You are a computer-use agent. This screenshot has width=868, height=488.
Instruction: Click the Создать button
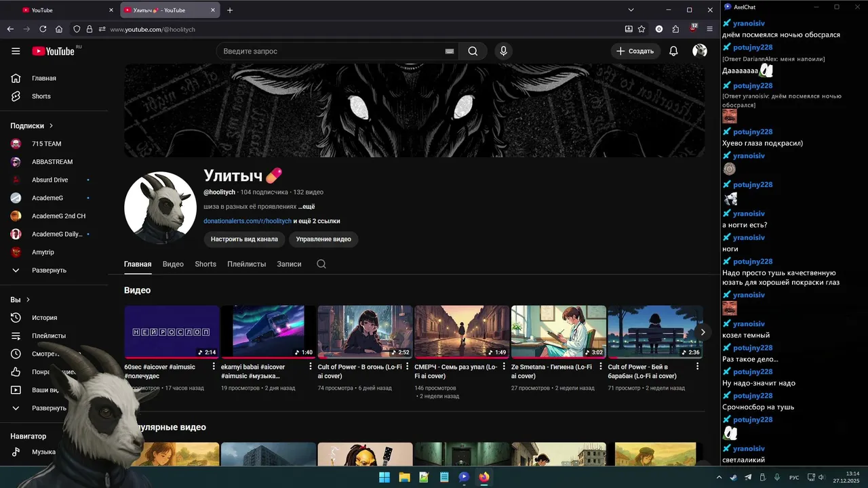635,51
